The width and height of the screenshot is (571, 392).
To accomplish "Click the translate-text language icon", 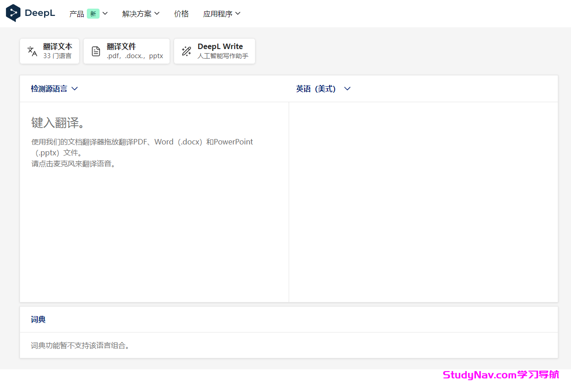I will pos(32,51).
